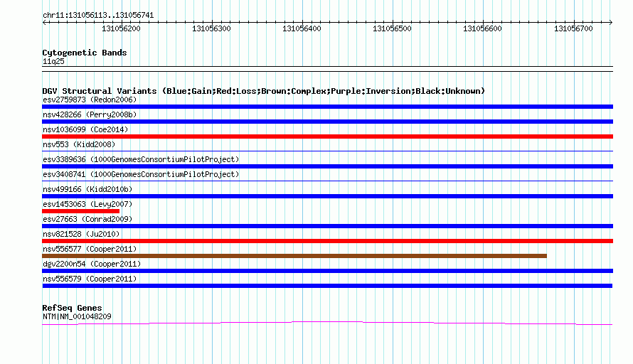The height and width of the screenshot is (364, 633).
Task: Click the DGV Structural Variants track heading
Action: tap(264, 91)
